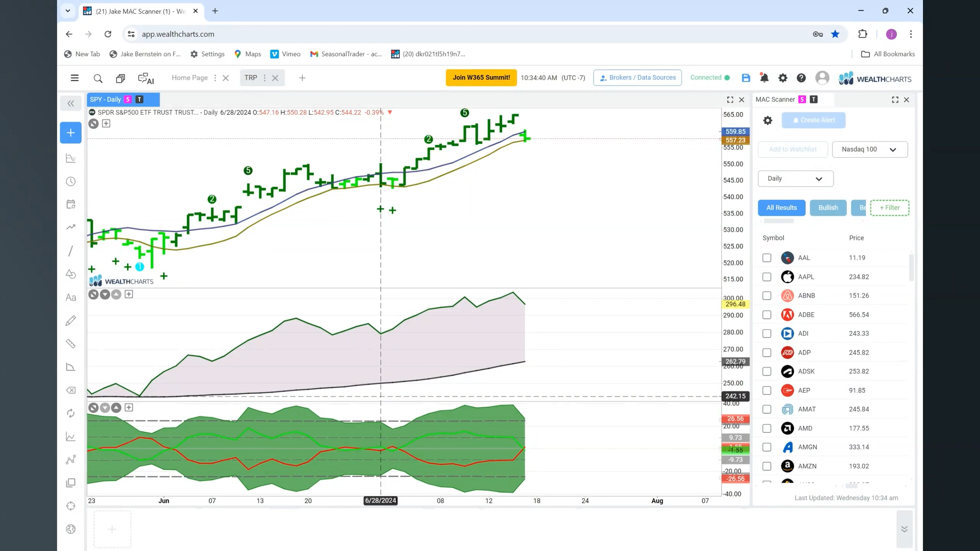Switch to the Home Page tab
980x551 pixels.
(189, 78)
